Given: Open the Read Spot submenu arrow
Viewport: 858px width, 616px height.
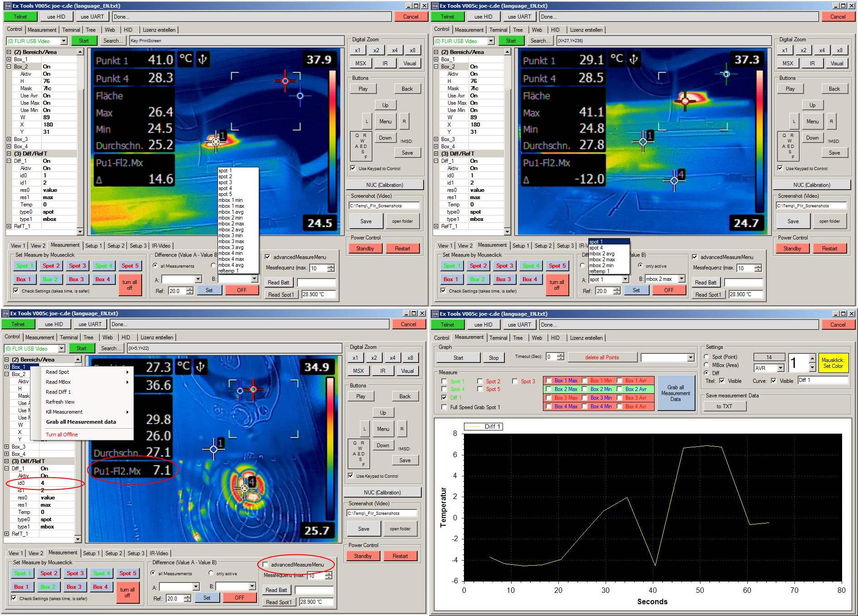Looking at the screenshot, I should coord(127,372).
